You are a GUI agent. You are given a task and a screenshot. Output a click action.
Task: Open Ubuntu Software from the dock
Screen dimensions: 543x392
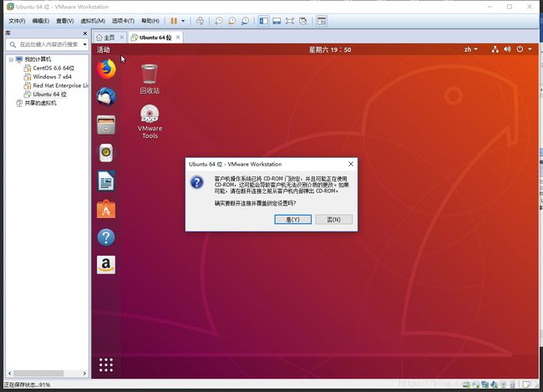pyautogui.click(x=106, y=209)
